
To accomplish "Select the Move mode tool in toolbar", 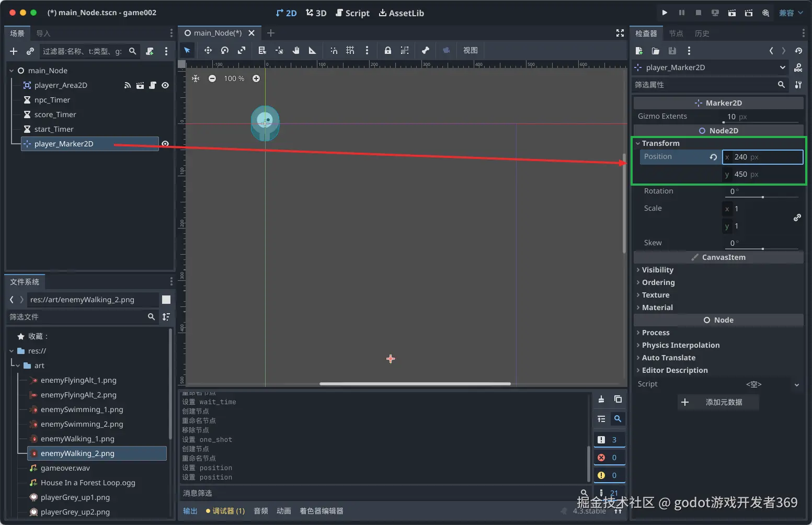I will (x=208, y=50).
